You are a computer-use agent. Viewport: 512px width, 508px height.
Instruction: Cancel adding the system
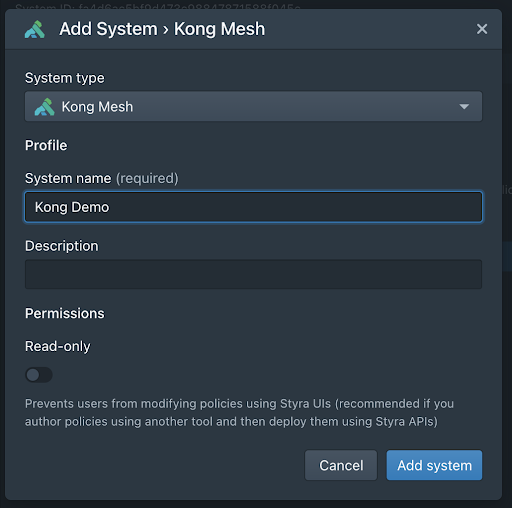[341, 465]
